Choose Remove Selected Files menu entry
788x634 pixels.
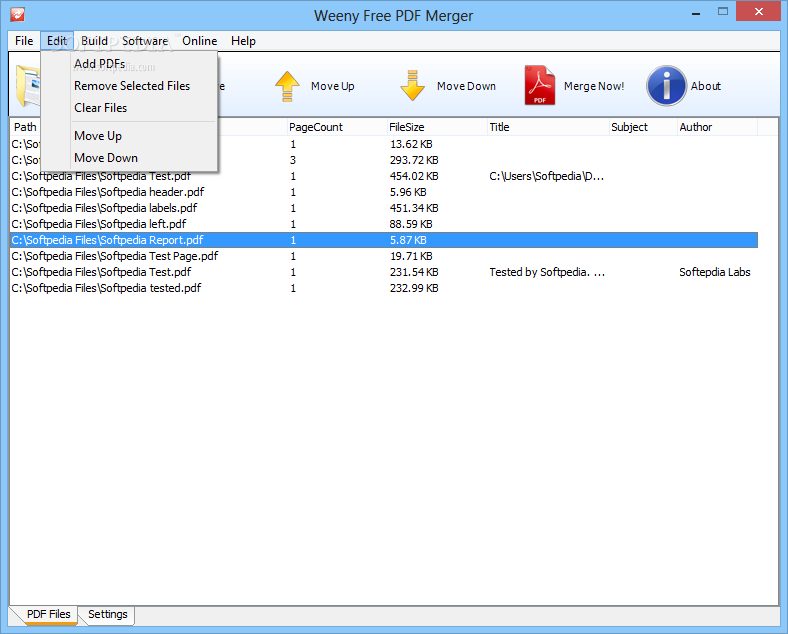coord(129,86)
